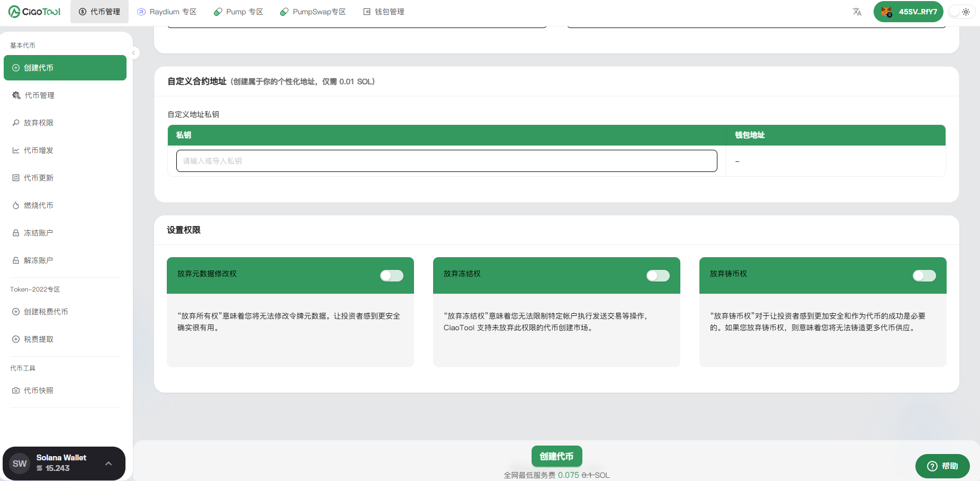Click the fox avatar in wallet button
The image size is (980, 481).
(x=886, y=12)
